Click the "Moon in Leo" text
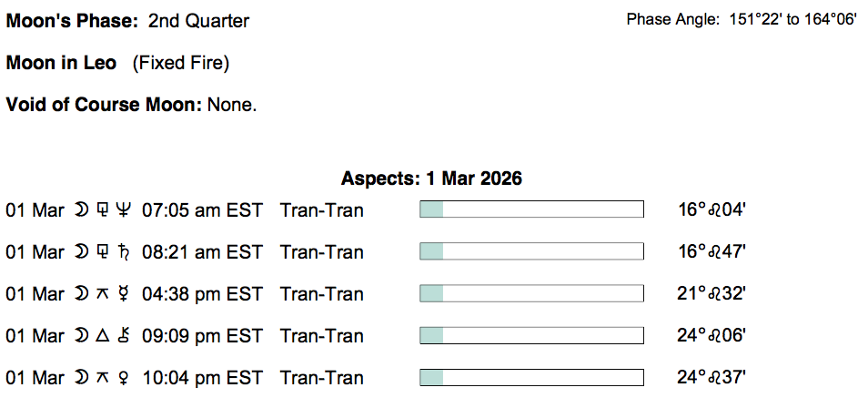The height and width of the screenshot is (408, 868). coord(61,63)
